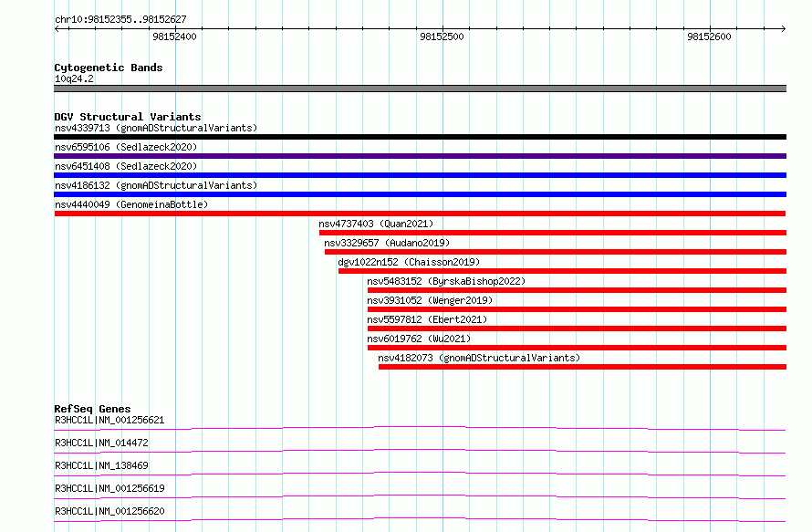Image resolution: width=812 pixels, height=532 pixels.
Task: Click ruler position 98152400
Action: 174,37
